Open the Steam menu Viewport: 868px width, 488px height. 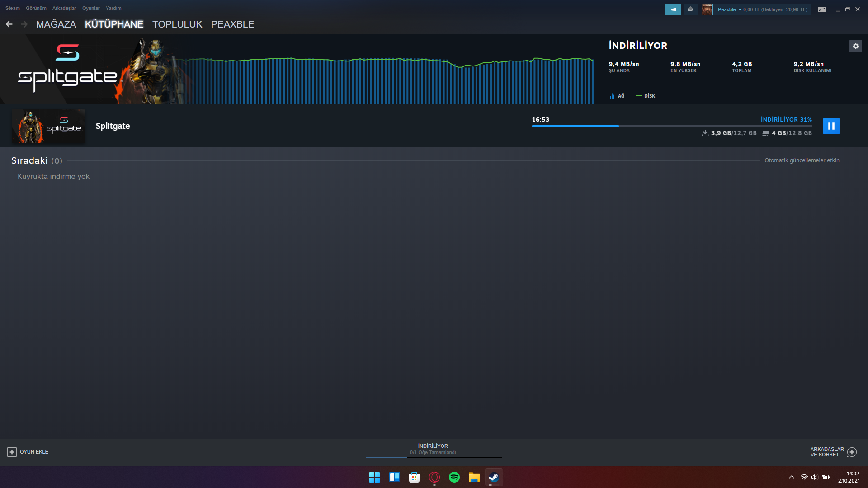pos(12,8)
